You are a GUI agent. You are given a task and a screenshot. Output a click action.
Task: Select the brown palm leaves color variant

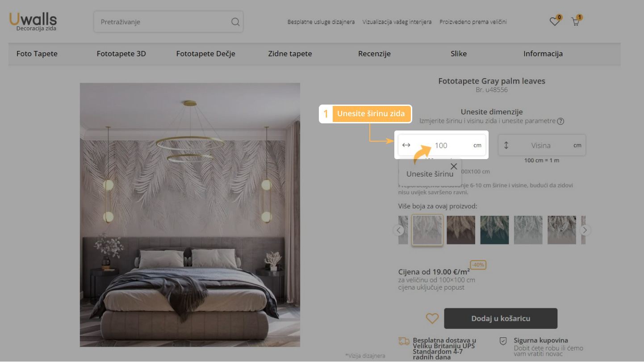(x=461, y=230)
